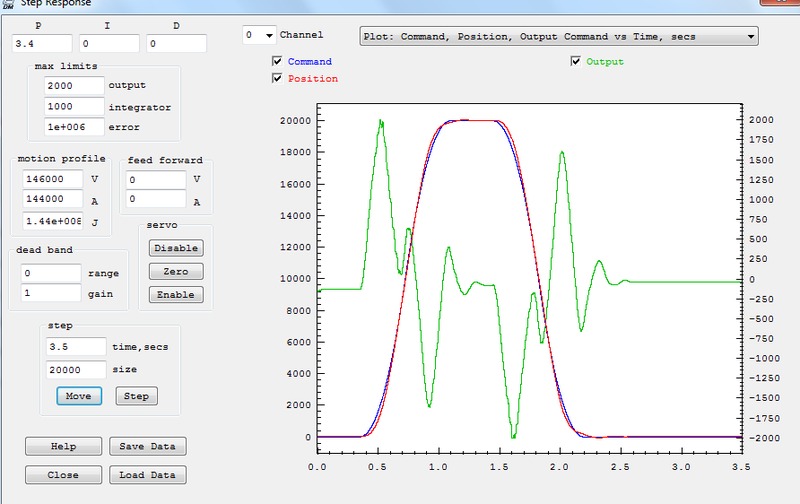
Task: Disable the servo
Action: pos(176,248)
